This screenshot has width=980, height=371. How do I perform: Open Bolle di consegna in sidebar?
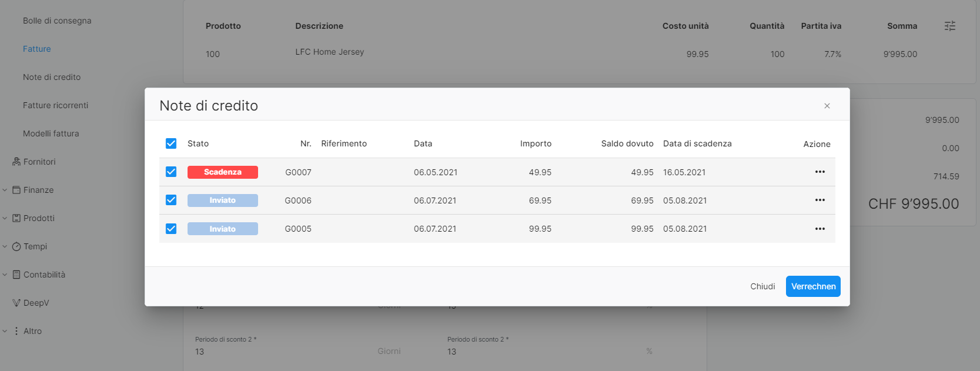[57, 21]
